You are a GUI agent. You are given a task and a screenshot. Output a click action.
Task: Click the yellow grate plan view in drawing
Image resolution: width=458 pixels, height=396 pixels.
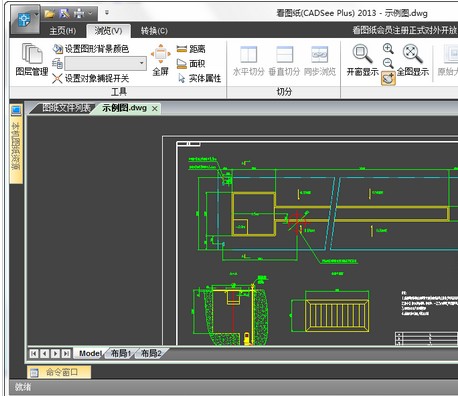pyautogui.click(x=337, y=316)
